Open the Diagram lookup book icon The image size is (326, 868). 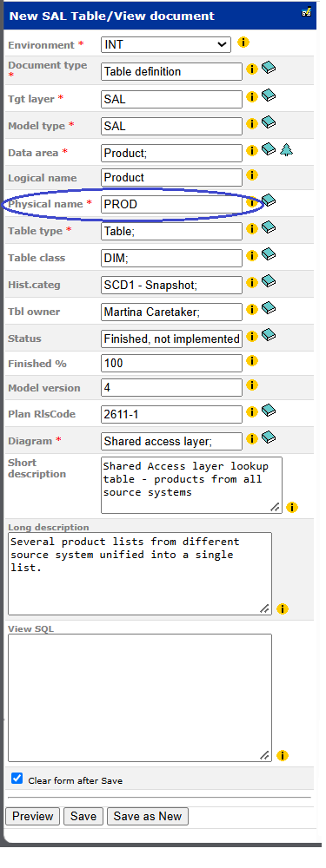(269, 437)
